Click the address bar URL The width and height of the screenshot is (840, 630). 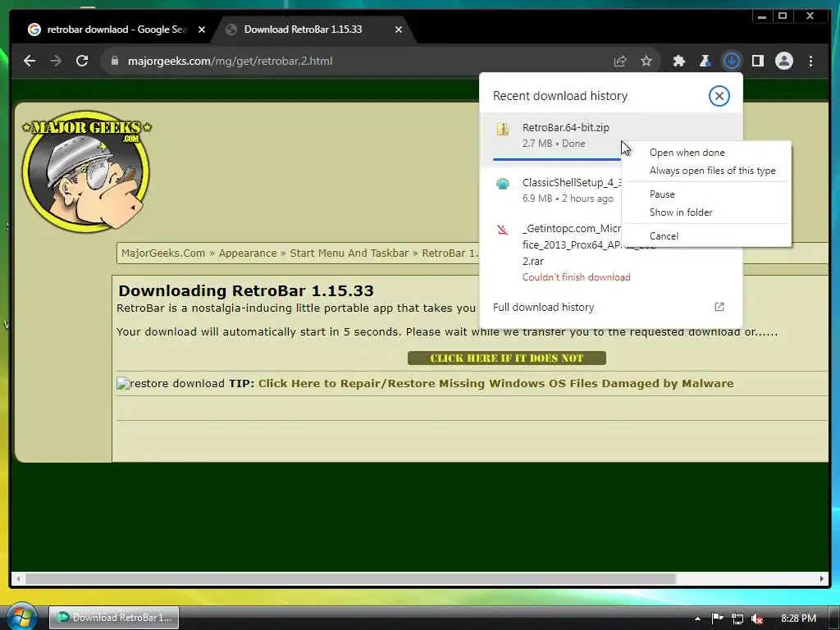(x=230, y=61)
